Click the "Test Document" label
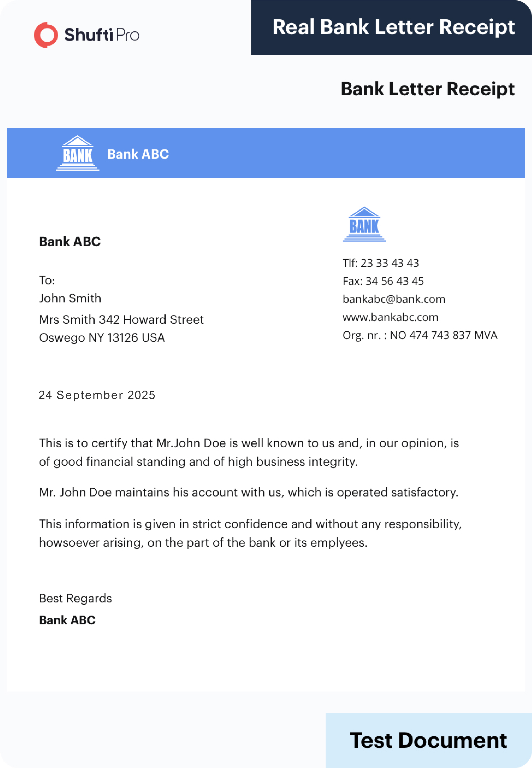This screenshot has width=532, height=768. pos(428,740)
